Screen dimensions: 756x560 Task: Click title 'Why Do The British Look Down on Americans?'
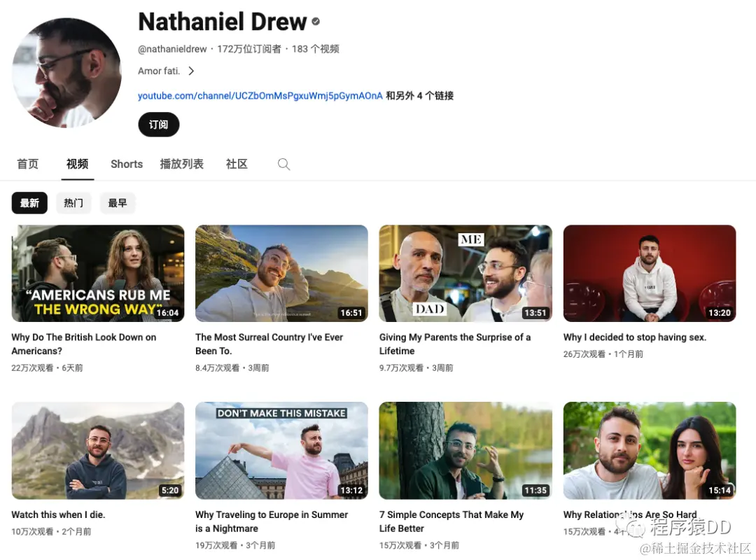pyautogui.click(x=84, y=344)
